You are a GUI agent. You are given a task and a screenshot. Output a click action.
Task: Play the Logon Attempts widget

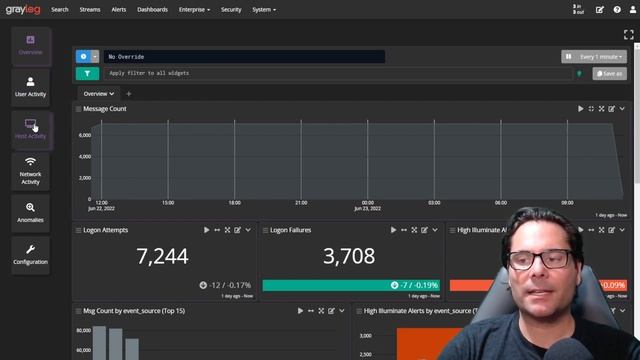(x=207, y=230)
